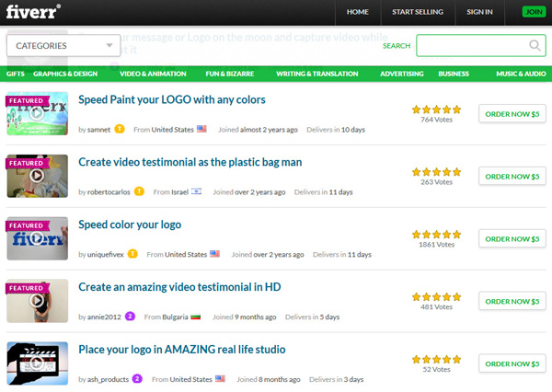This screenshot has height=392, width=552.
Task: Open the CATEGORIES dropdown
Action: [63, 45]
